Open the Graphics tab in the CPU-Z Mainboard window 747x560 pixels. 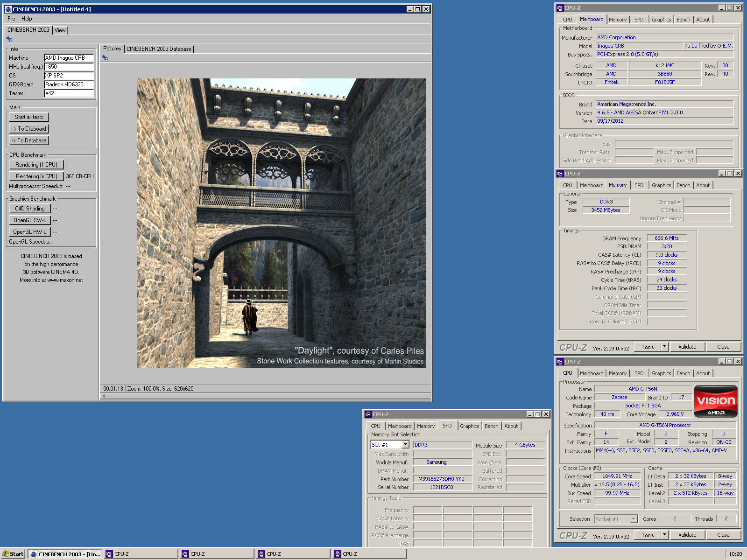pyautogui.click(x=661, y=20)
